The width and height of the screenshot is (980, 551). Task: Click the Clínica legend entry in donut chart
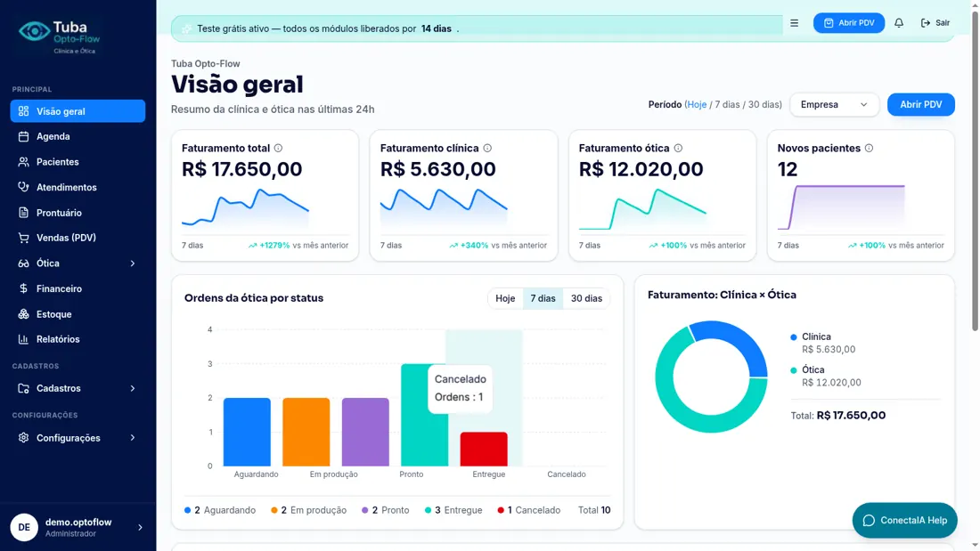(822, 343)
